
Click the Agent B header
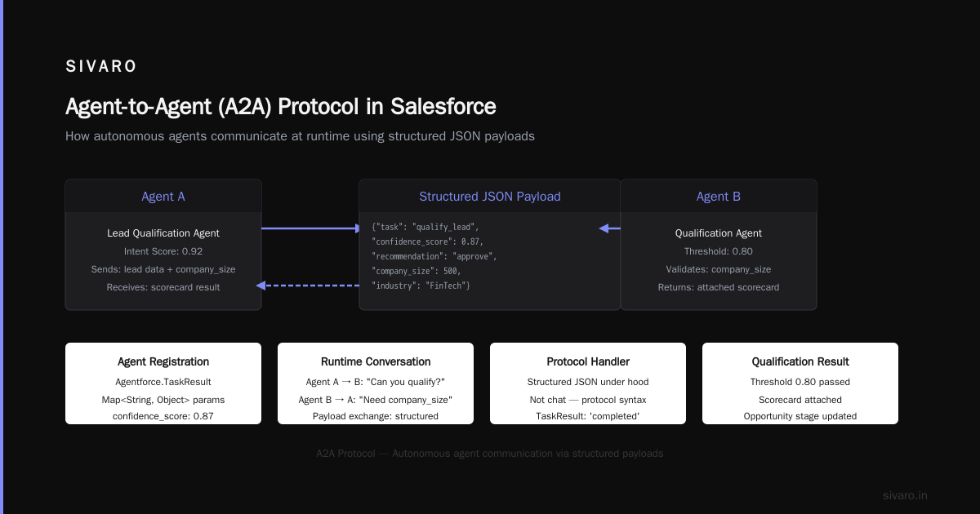tap(719, 197)
